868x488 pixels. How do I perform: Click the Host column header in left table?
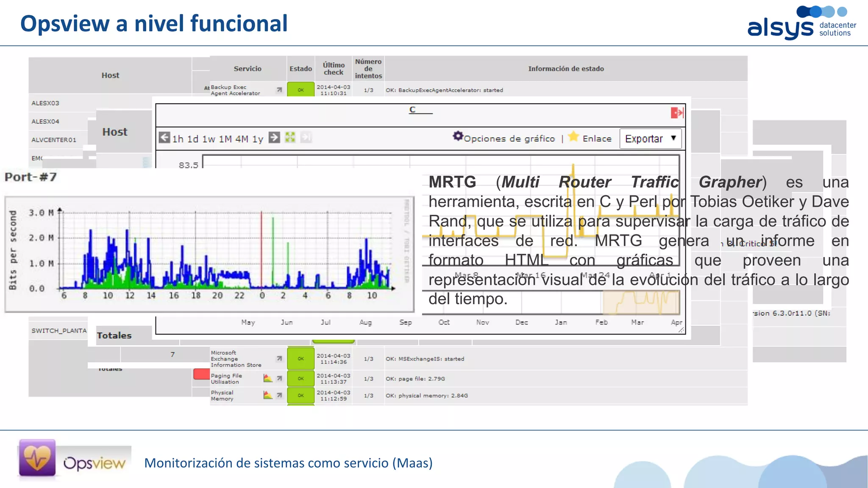(110, 75)
